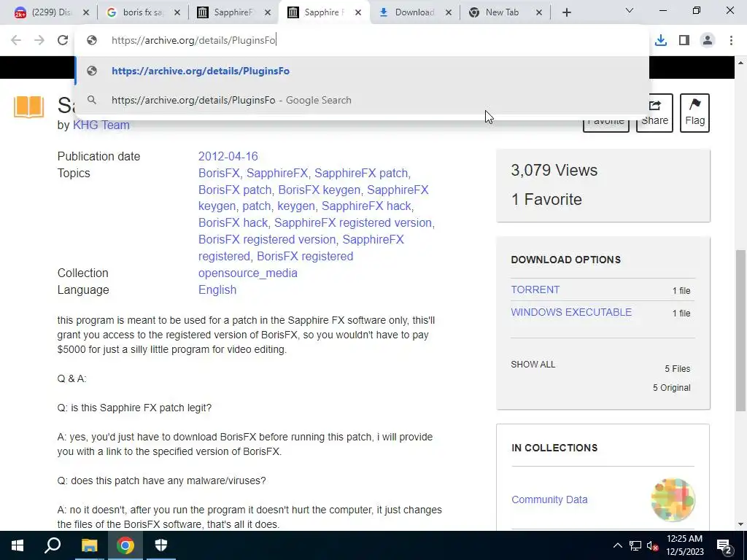Open Chrome three-dot menu
747x560 pixels.
731,41
